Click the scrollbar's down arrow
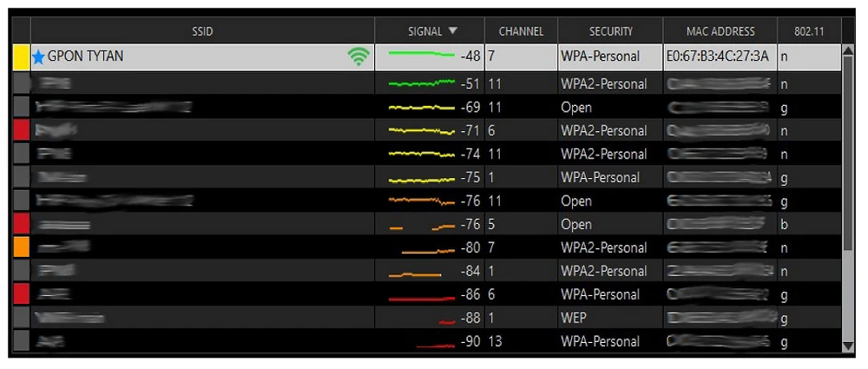 point(848,346)
